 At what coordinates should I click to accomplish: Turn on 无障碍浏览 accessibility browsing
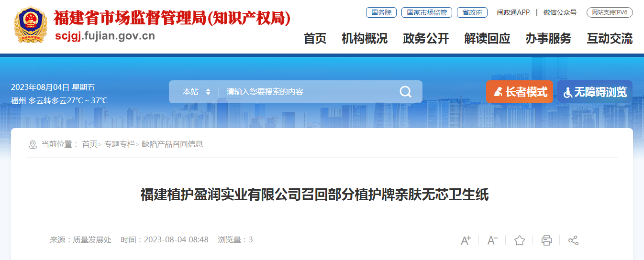pyautogui.click(x=595, y=92)
